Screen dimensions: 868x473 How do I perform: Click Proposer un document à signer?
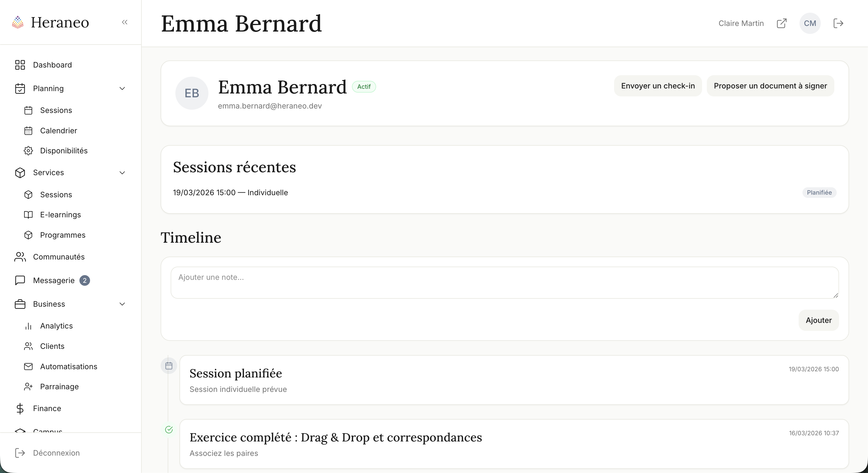(x=770, y=86)
